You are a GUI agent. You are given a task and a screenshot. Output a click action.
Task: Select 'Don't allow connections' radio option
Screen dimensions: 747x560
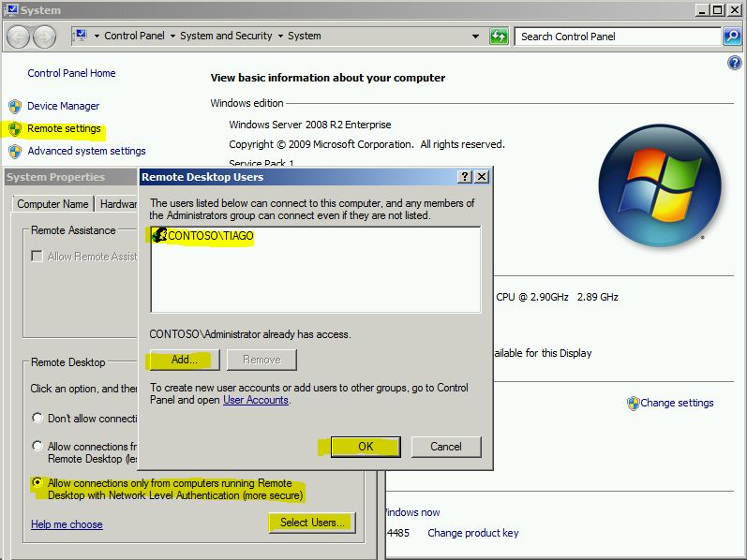point(38,418)
